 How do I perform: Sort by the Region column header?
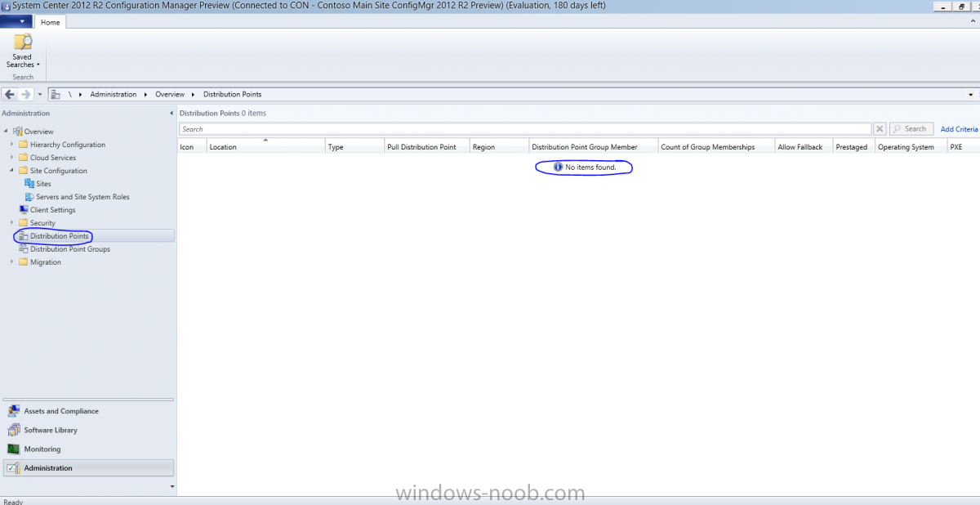click(x=499, y=147)
